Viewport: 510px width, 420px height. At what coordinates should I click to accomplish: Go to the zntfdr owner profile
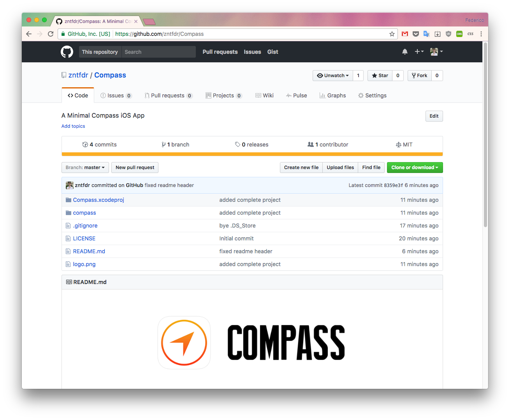tap(78, 75)
